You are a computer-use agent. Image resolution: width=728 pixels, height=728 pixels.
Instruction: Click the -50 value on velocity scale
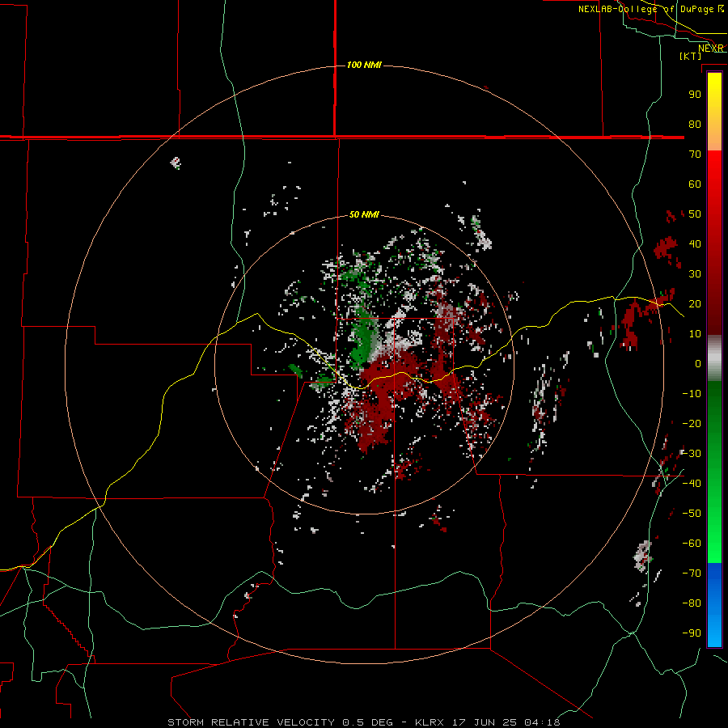pyautogui.click(x=692, y=514)
